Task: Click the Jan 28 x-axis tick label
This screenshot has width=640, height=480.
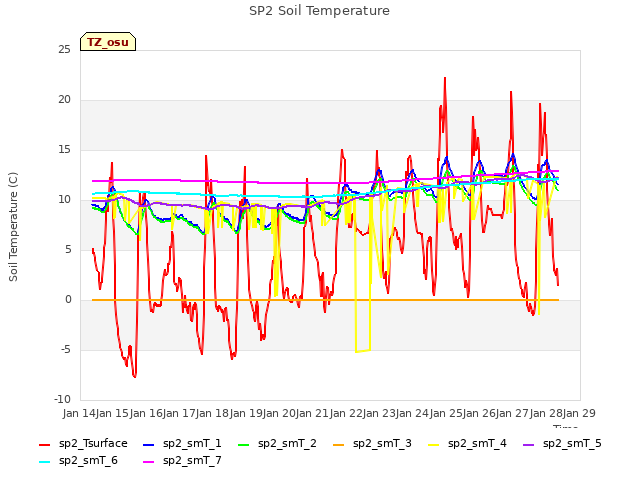Action: (x=546, y=413)
